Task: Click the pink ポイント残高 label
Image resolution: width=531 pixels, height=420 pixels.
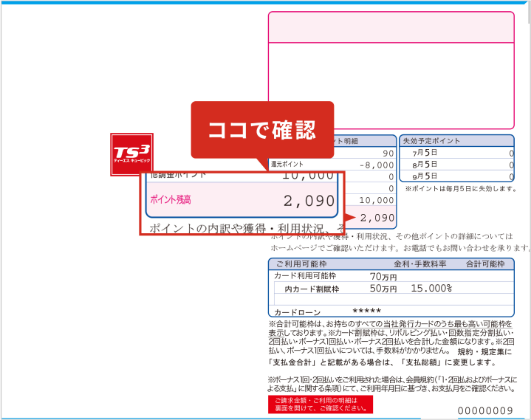Action: (171, 200)
